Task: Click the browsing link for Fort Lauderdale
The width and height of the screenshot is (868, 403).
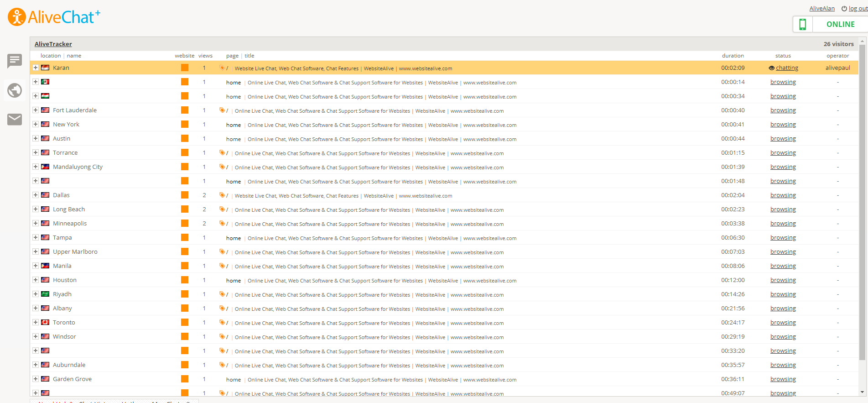Action: point(783,110)
